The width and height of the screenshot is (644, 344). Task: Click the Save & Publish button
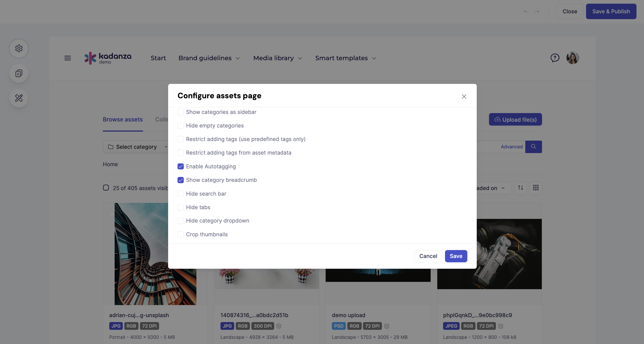tap(611, 11)
